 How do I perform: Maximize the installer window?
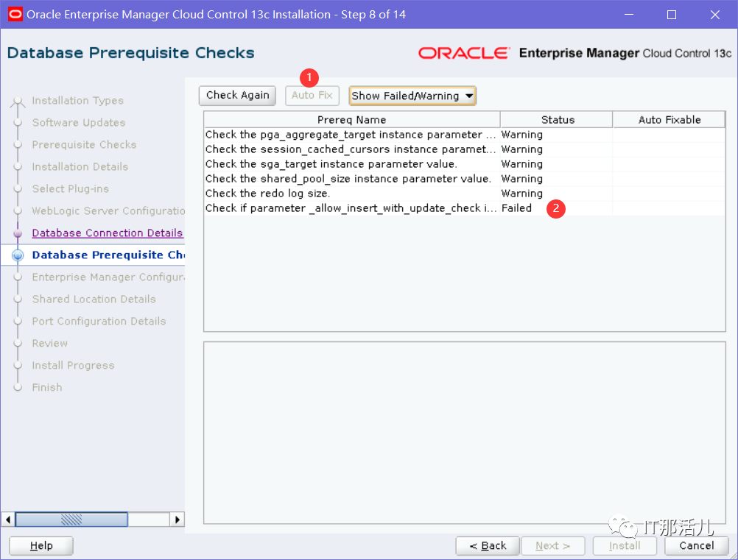coord(672,15)
